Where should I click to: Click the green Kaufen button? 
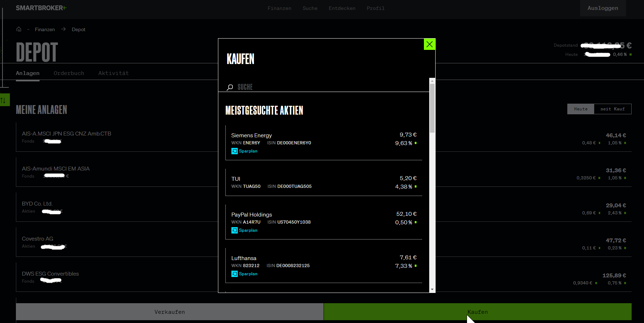pyautogui.click(x=478, y=312)
